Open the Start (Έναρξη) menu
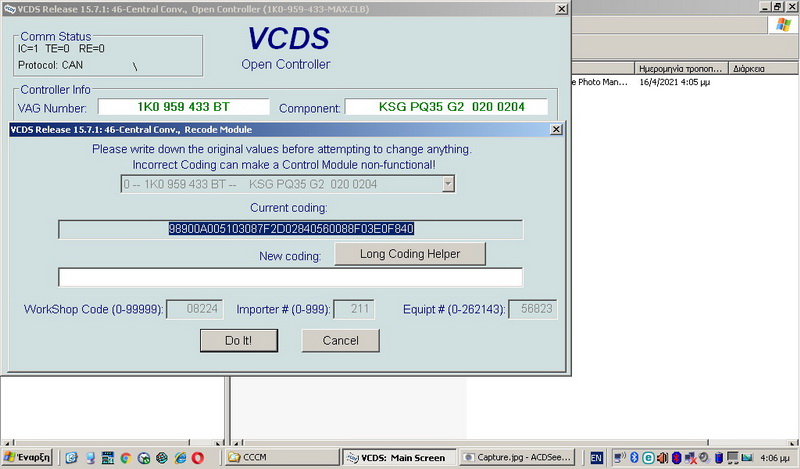This screenshot has height=469, width=800. [x=27, y=457]
